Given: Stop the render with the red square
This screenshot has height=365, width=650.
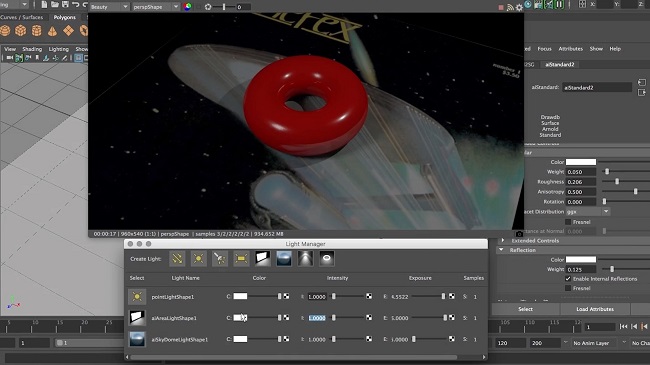Looking at the screenshot, I should [x=501, y=7].
